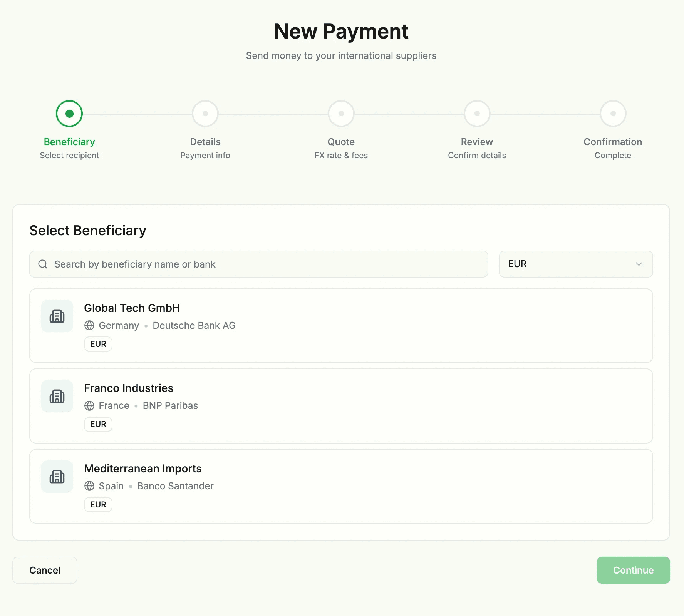Click the Cancel button
This screenshot has height=616, width=684.
coord(45,570)
